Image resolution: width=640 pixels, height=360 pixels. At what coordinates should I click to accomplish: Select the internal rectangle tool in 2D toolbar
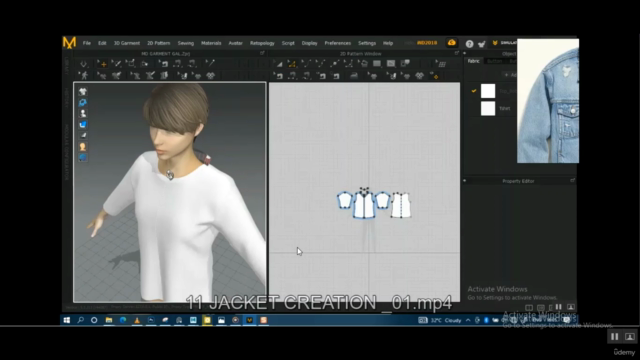click(391, 64)
